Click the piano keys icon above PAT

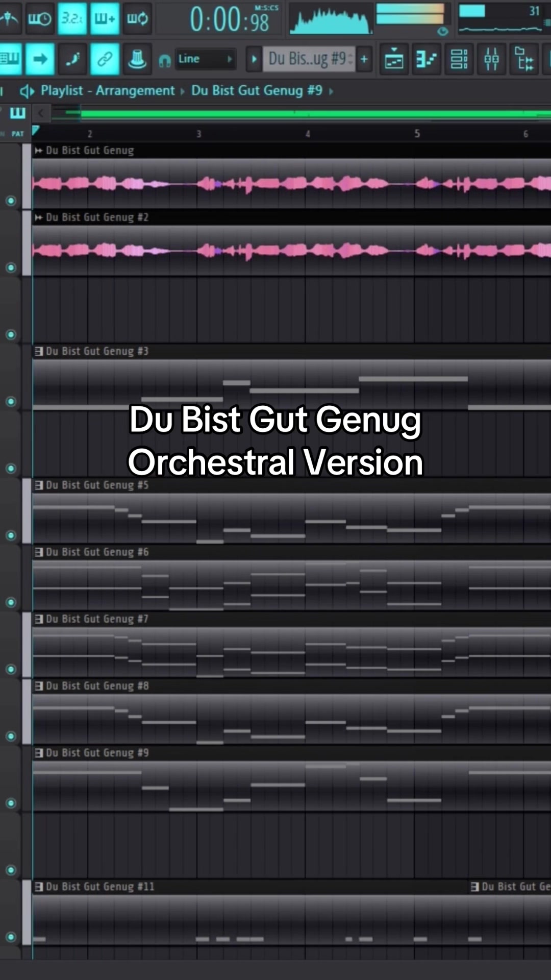click(x=18, y=113)
